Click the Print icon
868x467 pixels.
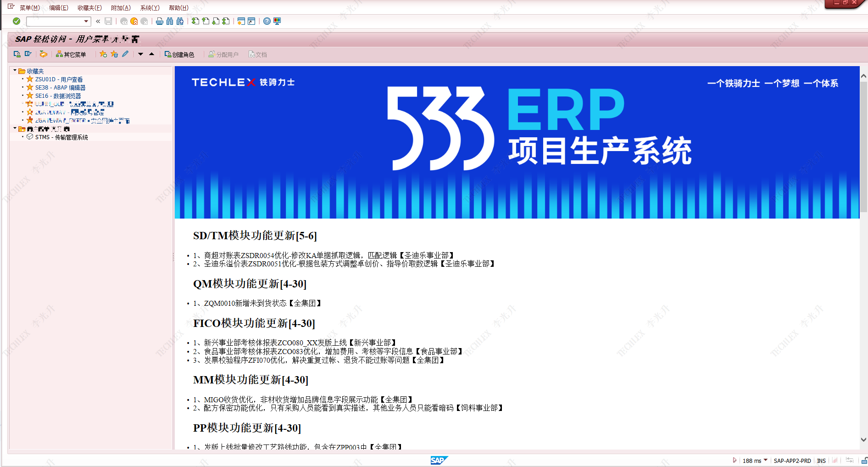[x=160, y=21]
